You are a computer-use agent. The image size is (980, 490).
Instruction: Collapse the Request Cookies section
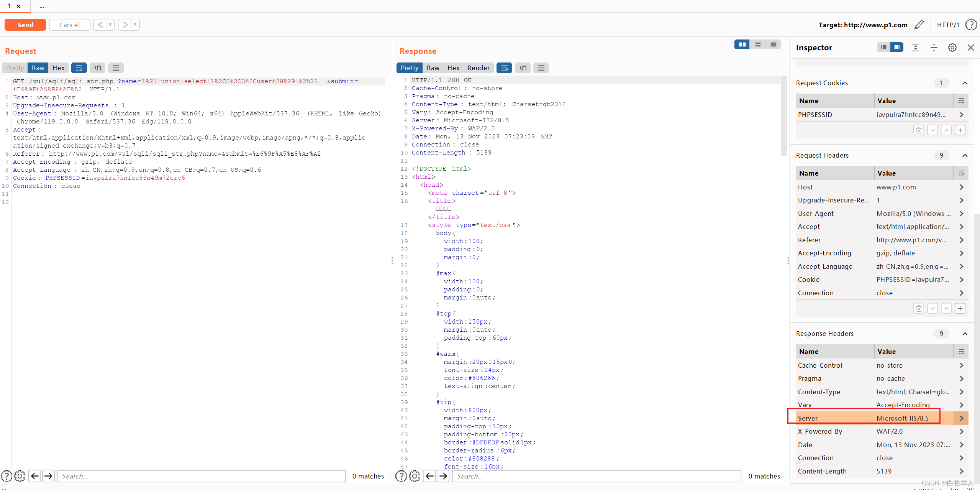pyautogui.click(x=965, y=83)
